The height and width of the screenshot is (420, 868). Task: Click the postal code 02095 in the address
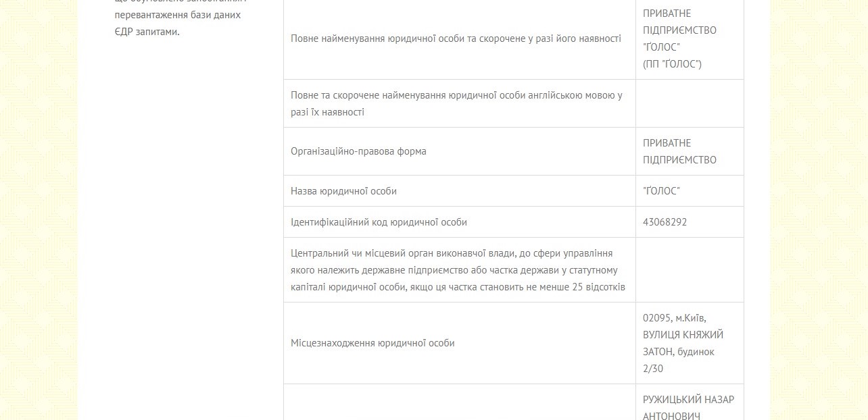(x=656, y=318)
